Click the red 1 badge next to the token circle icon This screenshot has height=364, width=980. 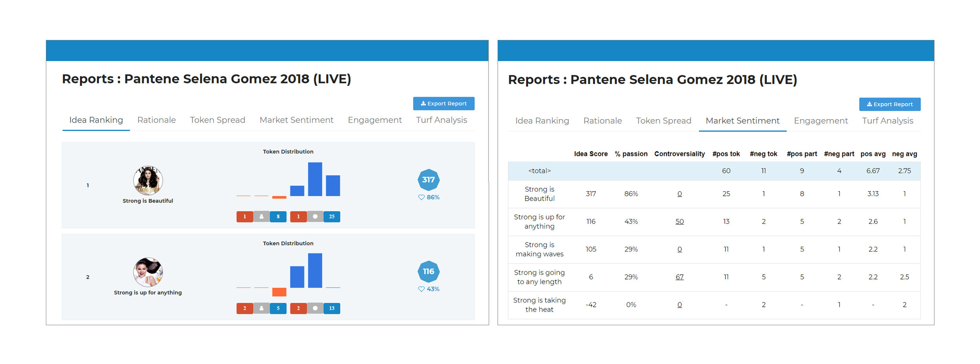(x=298, y=217)
